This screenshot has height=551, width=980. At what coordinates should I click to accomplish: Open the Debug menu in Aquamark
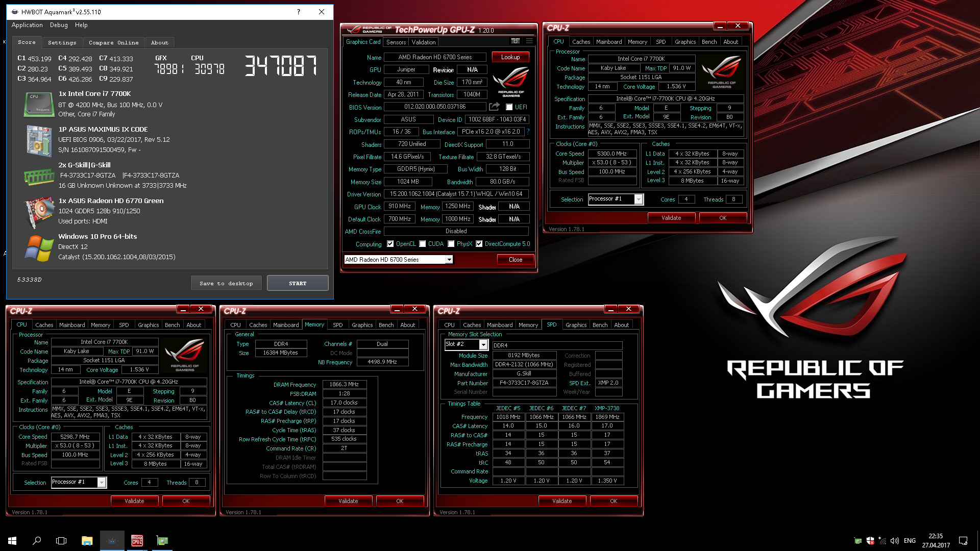59,25
